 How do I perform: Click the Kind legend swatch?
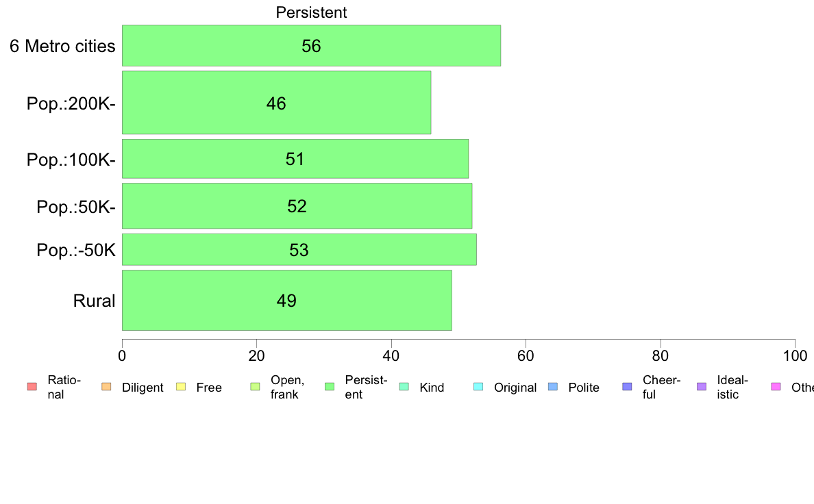click(x=404, y=387)
